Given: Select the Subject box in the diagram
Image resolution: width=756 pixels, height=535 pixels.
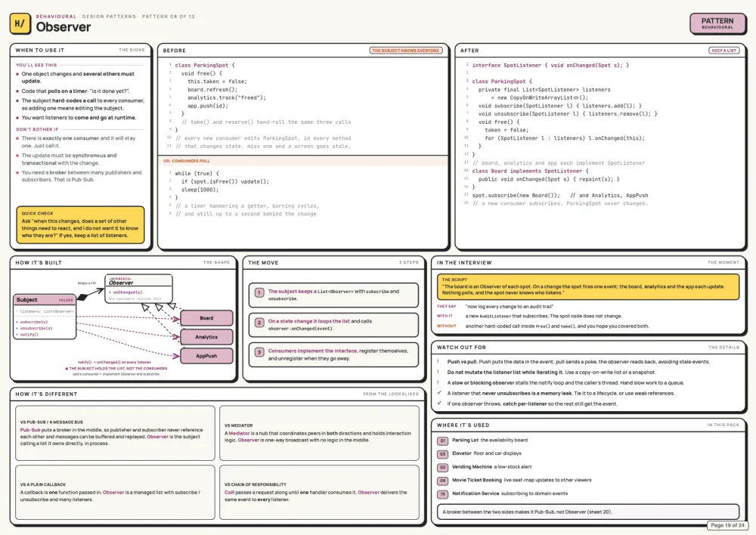Looking at the screenshot, I should point(45,316).
